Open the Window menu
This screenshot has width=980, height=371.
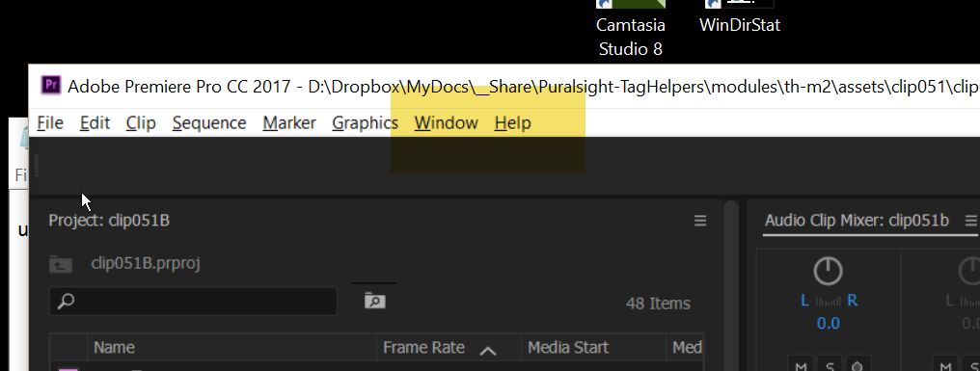point(446,123)
